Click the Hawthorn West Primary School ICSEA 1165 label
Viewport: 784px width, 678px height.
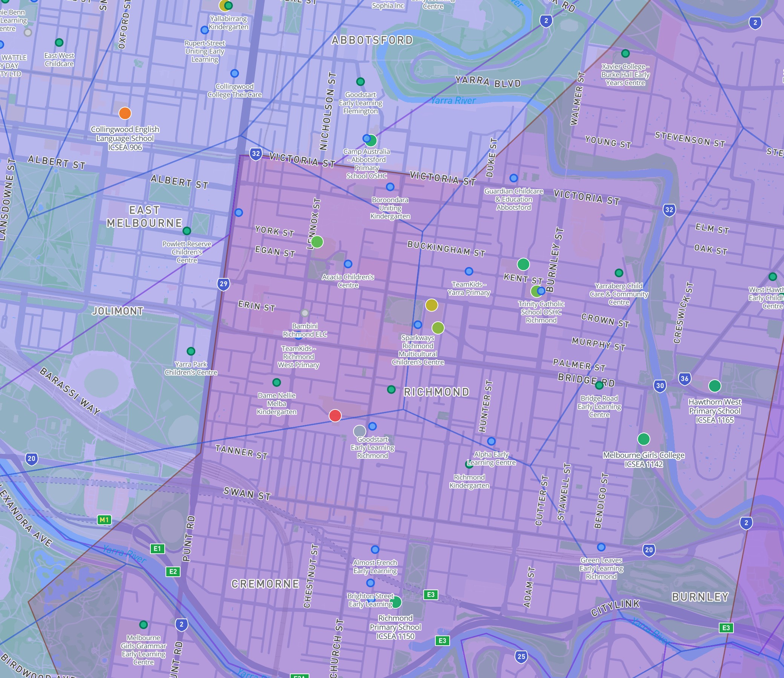pos(715,411)
